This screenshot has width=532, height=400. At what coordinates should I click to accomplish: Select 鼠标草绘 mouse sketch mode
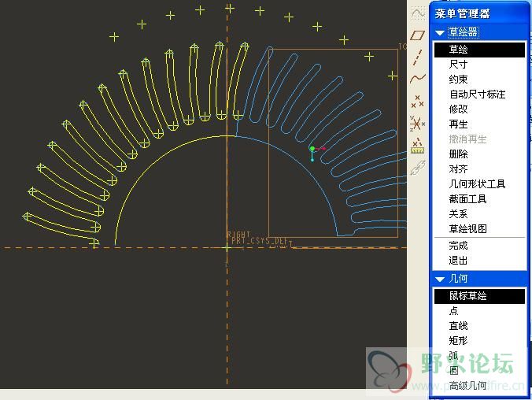[479, 296]
